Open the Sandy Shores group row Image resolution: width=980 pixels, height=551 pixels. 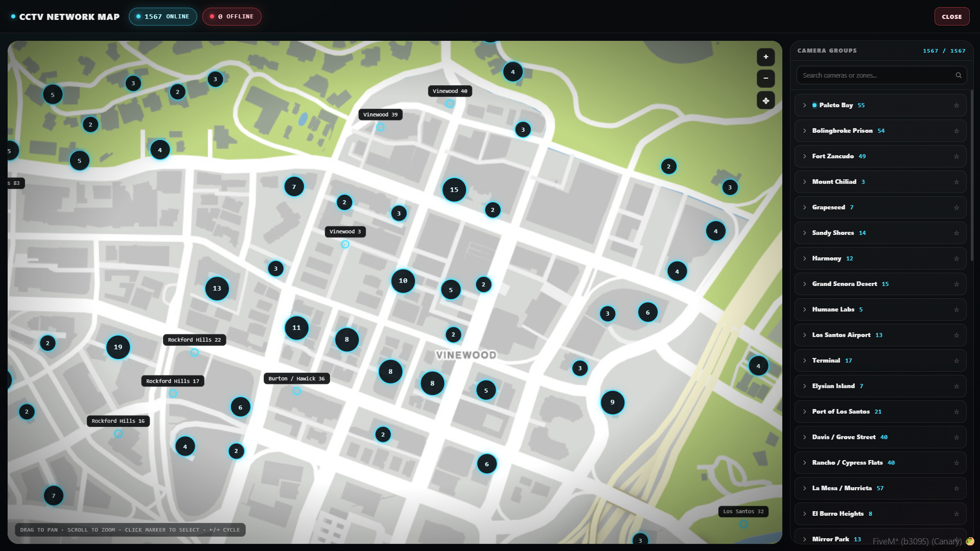(880, 233)
